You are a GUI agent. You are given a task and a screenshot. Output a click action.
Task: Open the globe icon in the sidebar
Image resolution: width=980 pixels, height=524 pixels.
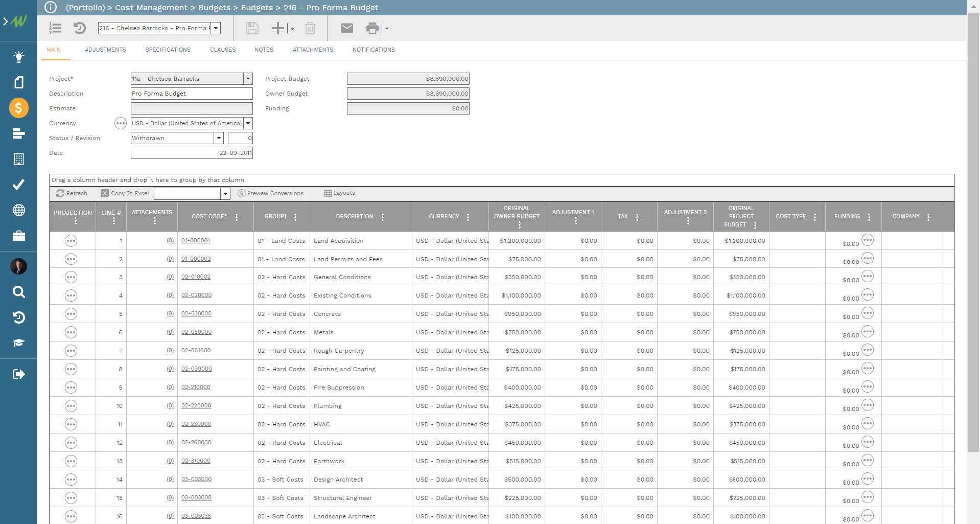point(19,210)
